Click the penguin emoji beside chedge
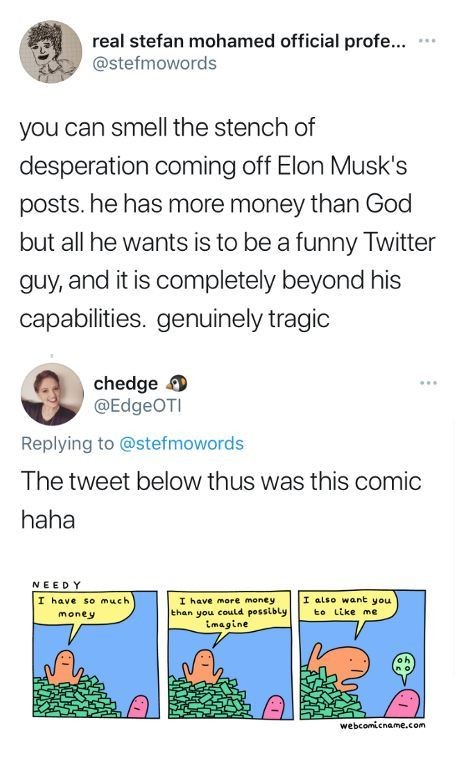This screenshot has width=458, height=760. tap(177, 383)
